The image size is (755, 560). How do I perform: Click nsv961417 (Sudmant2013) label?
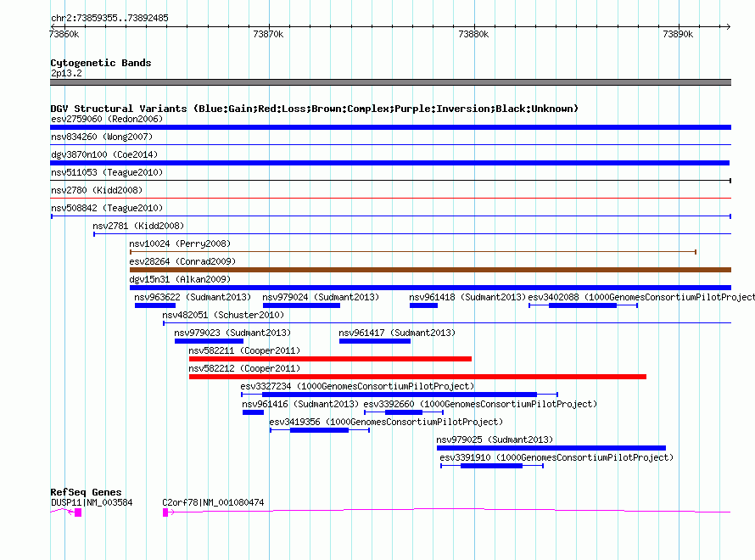[397, 333]
